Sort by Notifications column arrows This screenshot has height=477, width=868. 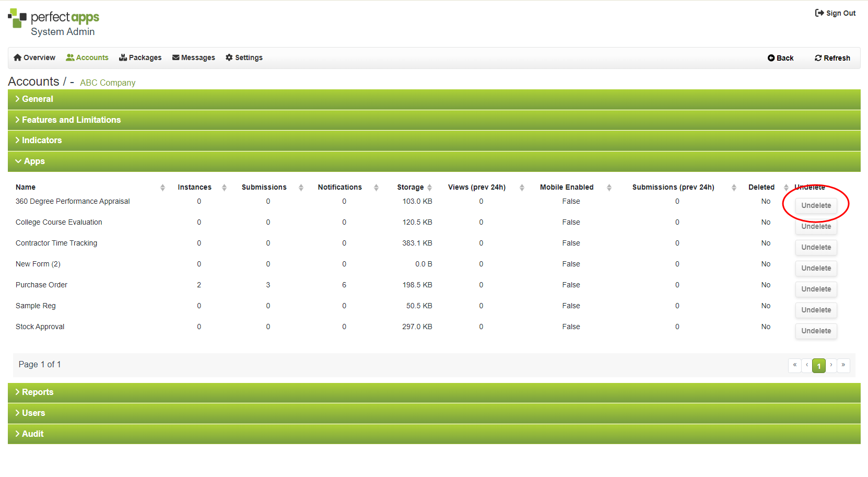tap(376, 188)
